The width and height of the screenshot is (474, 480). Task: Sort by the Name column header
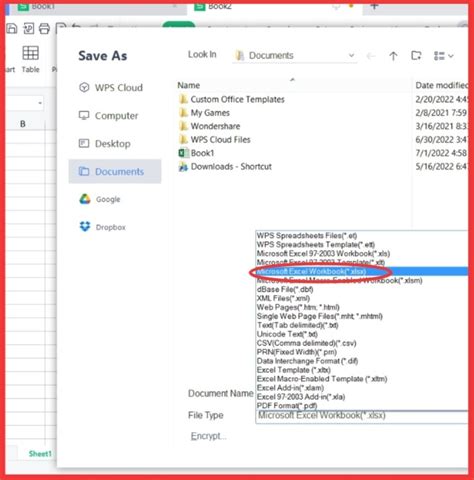(189, 85)
